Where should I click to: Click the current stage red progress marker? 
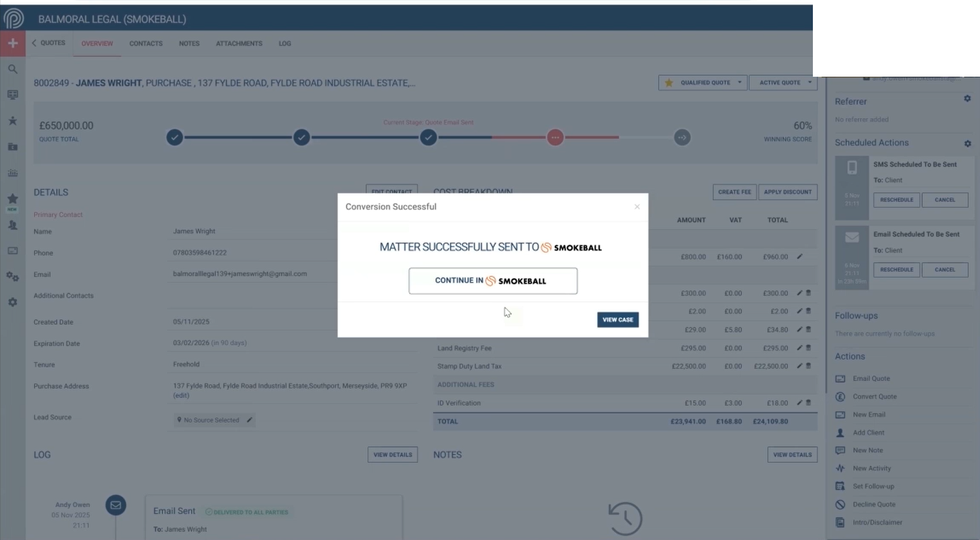pyautogui.click(x=555, y=138)
